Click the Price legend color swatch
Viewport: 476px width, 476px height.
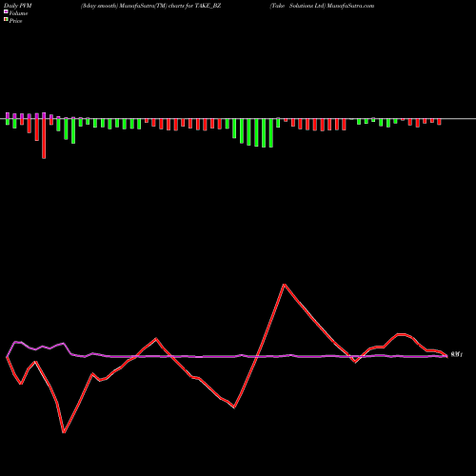click(6, 20)
